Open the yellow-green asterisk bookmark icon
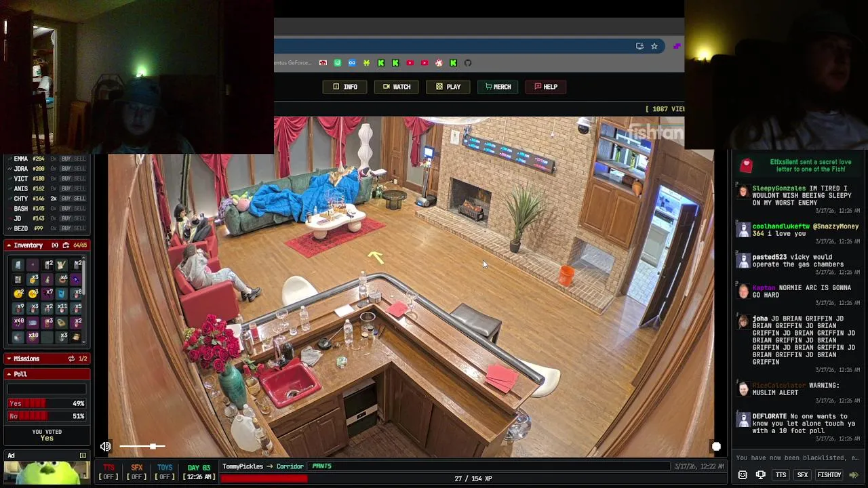The height and width of the screenshot is (488, 868). point(366,63)
